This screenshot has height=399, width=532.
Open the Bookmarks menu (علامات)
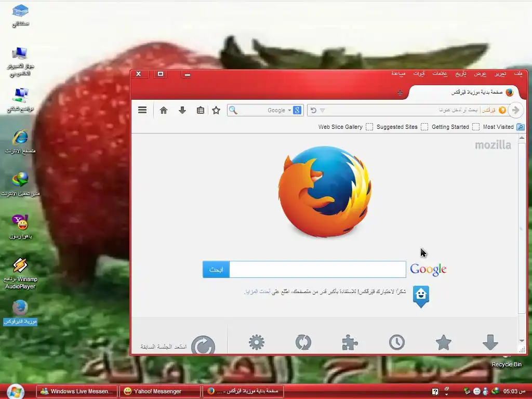coord(440,74)
